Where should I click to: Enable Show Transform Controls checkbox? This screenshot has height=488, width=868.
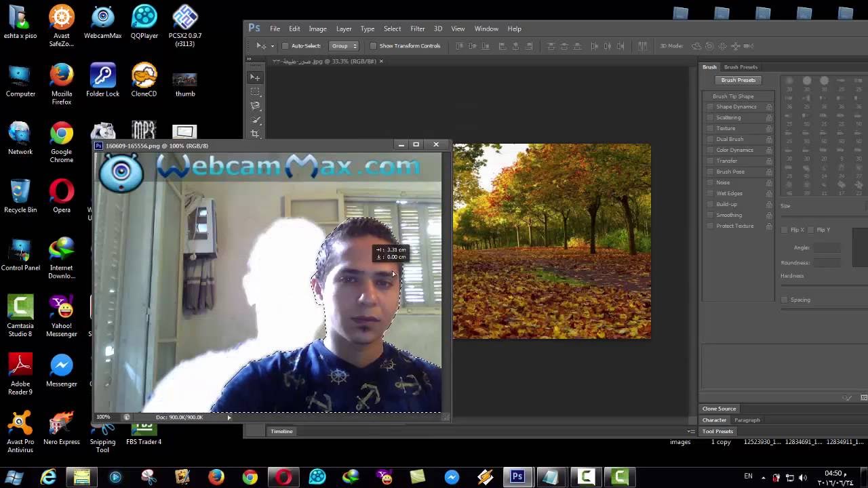(373, 46)
